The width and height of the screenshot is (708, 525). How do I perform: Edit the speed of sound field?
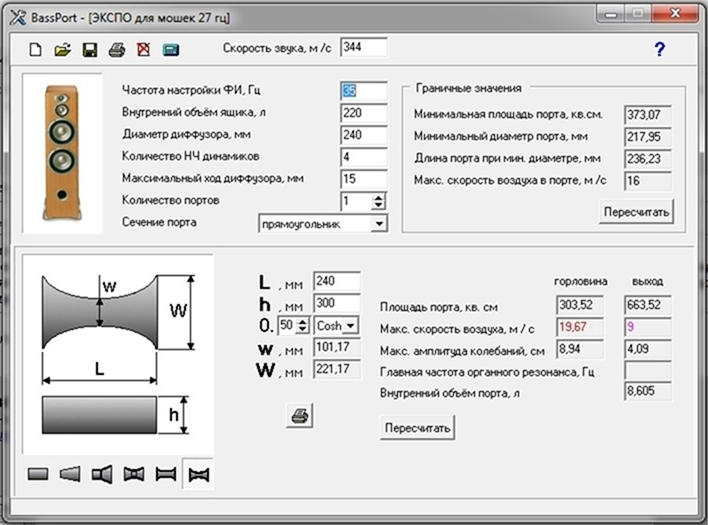(x=363, y=47)
